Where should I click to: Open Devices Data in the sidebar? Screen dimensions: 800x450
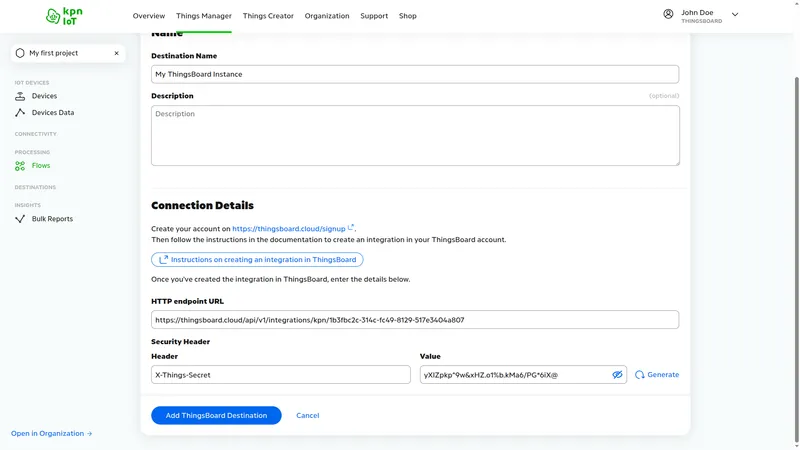pyautogui.click(x=53, y=113)
